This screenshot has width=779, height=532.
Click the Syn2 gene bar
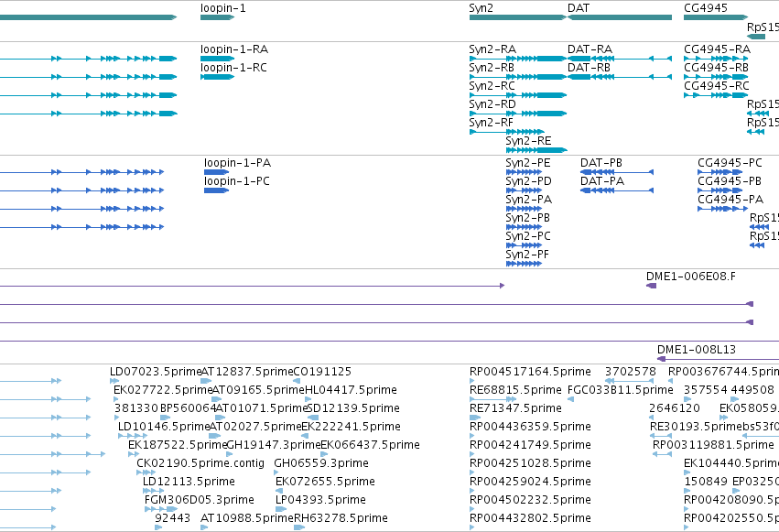(518, 17)
